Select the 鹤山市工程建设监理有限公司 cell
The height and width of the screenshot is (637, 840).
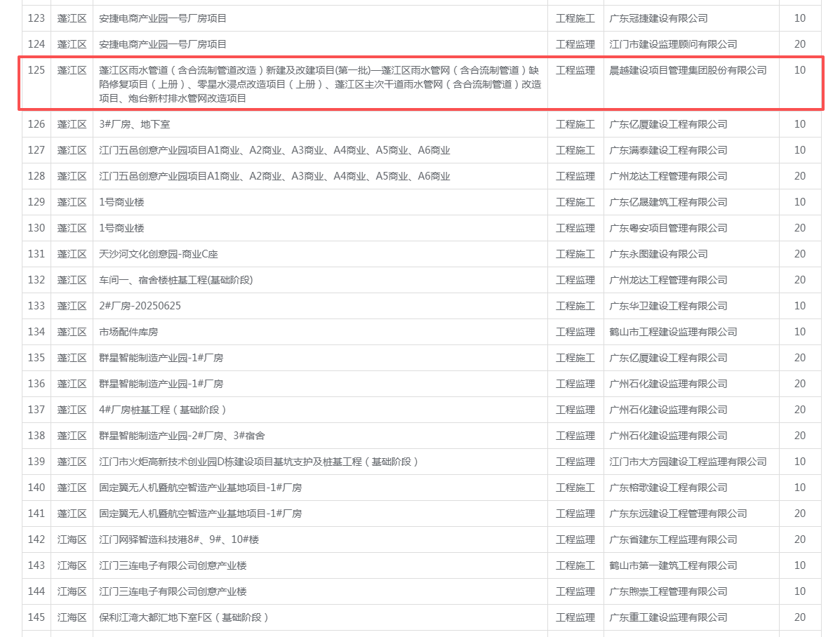[673, 332]
